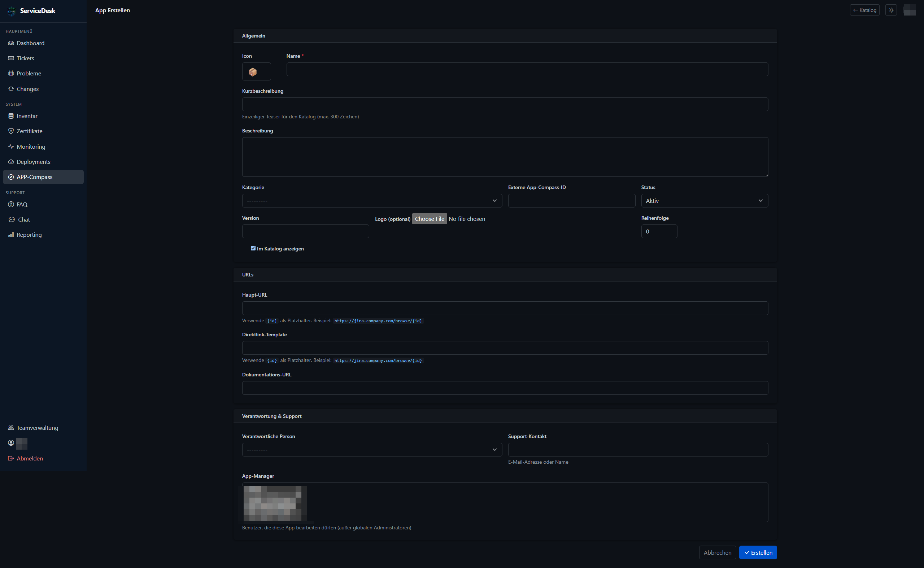924x568 pixels.
Task: Focus the Support-Kontakt input field
Action: coord(638,450)
